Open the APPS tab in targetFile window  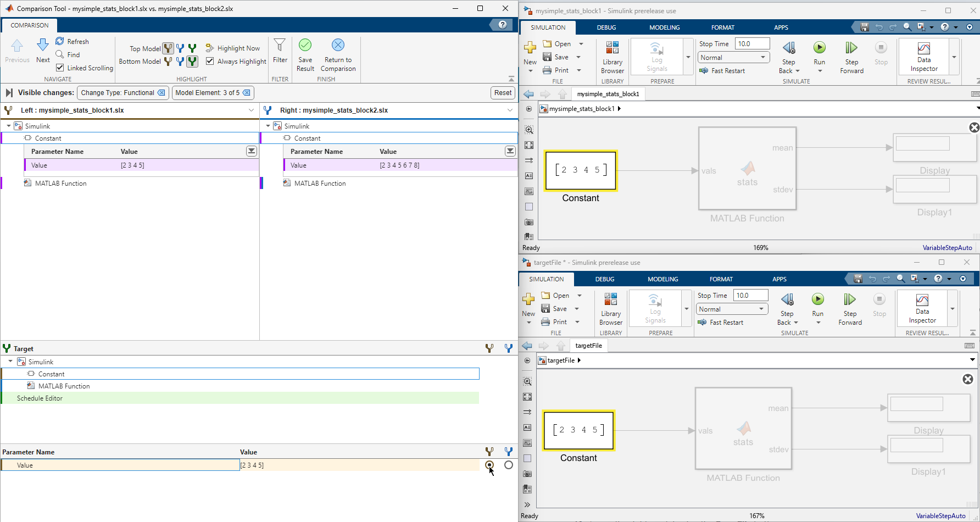pyautogui.click(x=779, y=279)
